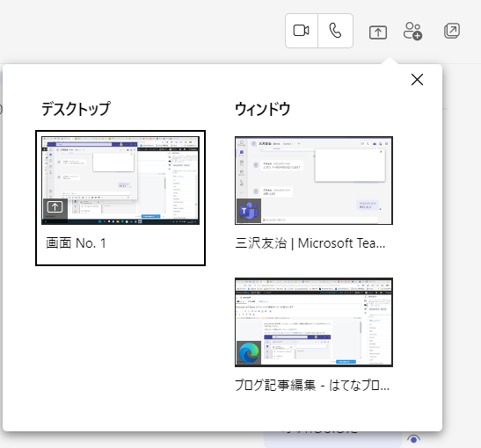Click the Edge logo on window thumbnail
The image size is (481, 448).
coord(249,353)
